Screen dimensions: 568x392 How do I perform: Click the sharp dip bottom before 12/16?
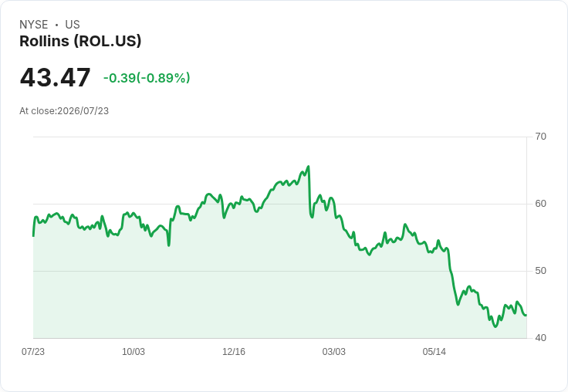(169, 245)
